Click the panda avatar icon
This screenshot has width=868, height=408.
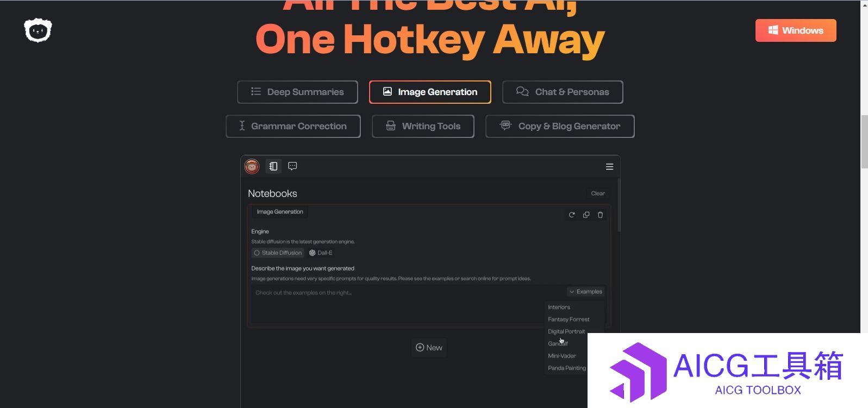pos(252,166)
